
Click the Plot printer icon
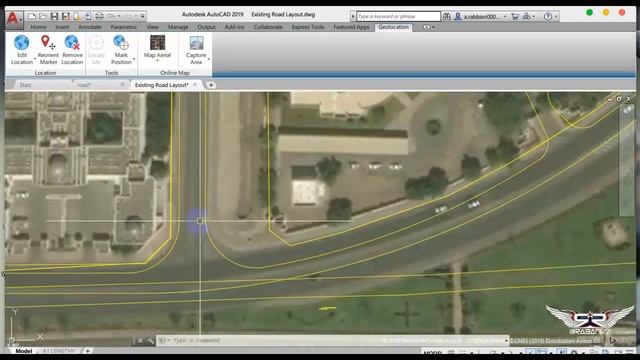point(99,16)
